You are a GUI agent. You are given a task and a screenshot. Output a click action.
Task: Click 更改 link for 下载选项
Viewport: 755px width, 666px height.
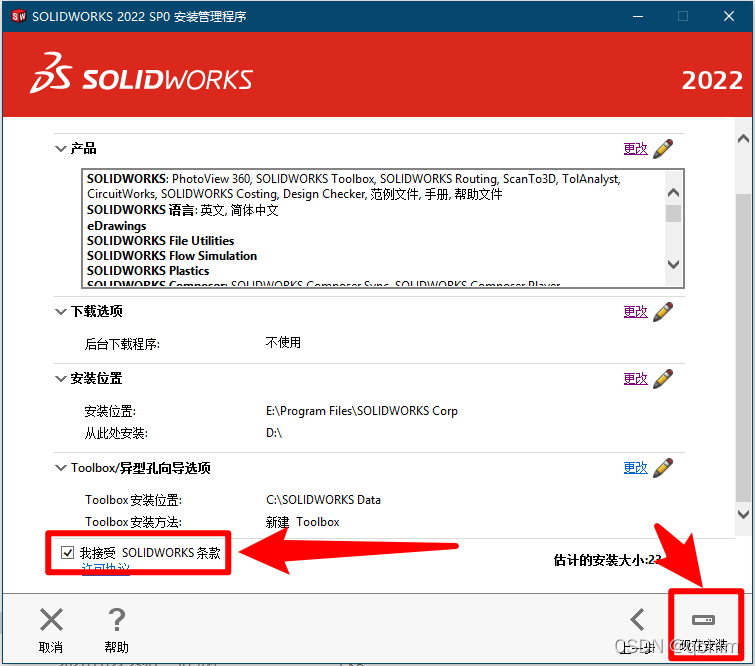(x=636, y=312)
